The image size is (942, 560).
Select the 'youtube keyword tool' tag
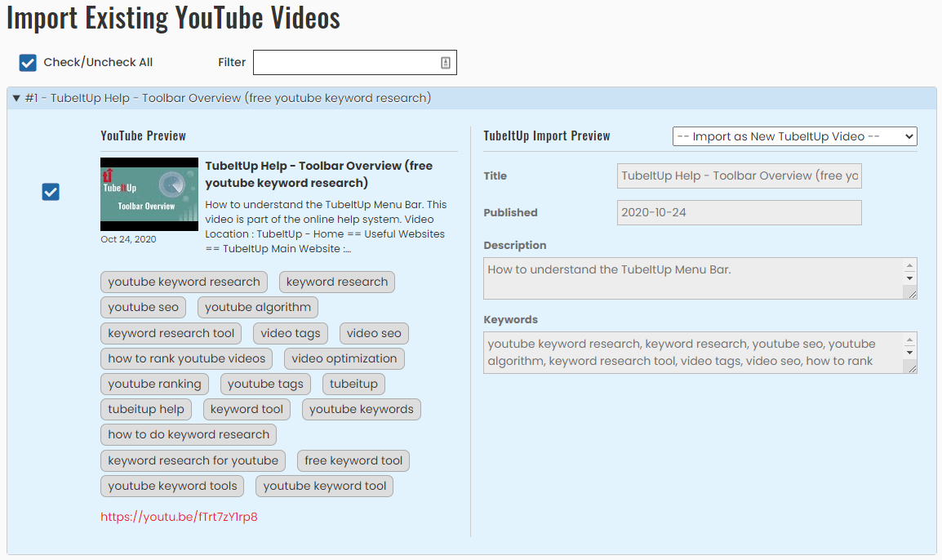click(324, 486)
